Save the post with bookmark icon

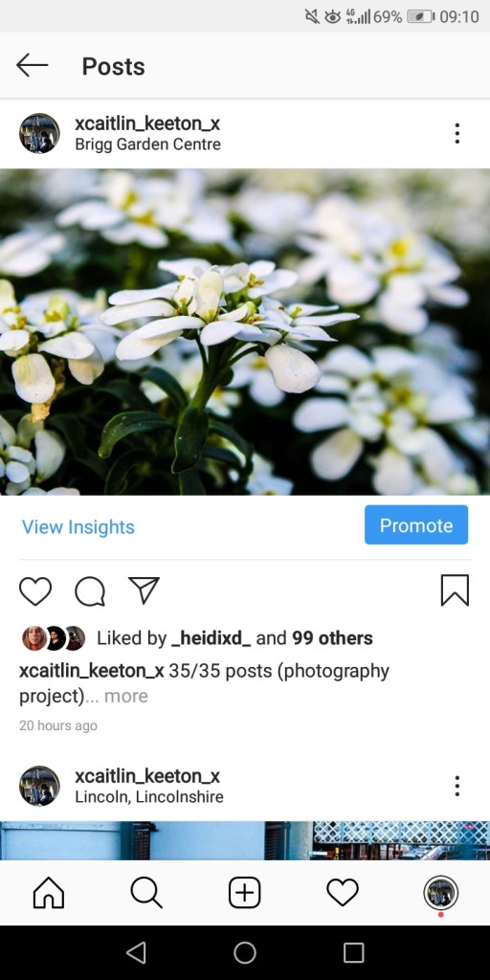[455, 590]
